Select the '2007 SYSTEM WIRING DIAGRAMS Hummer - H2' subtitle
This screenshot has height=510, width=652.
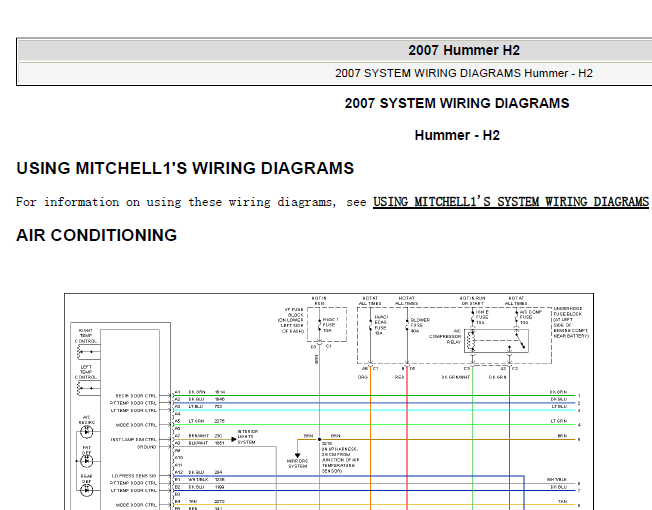pos(464,73)
